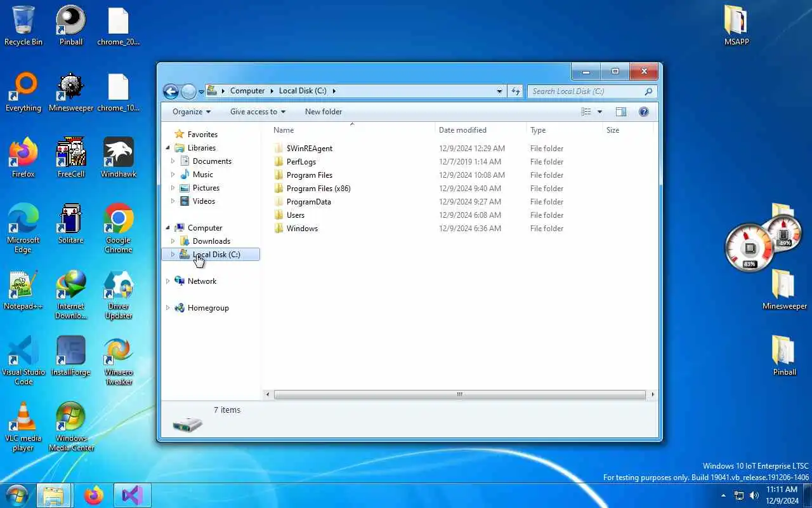Launch the Driver Updater shortcut
Viewport: 812px width, 508px height.
click(x=119, y=295)
